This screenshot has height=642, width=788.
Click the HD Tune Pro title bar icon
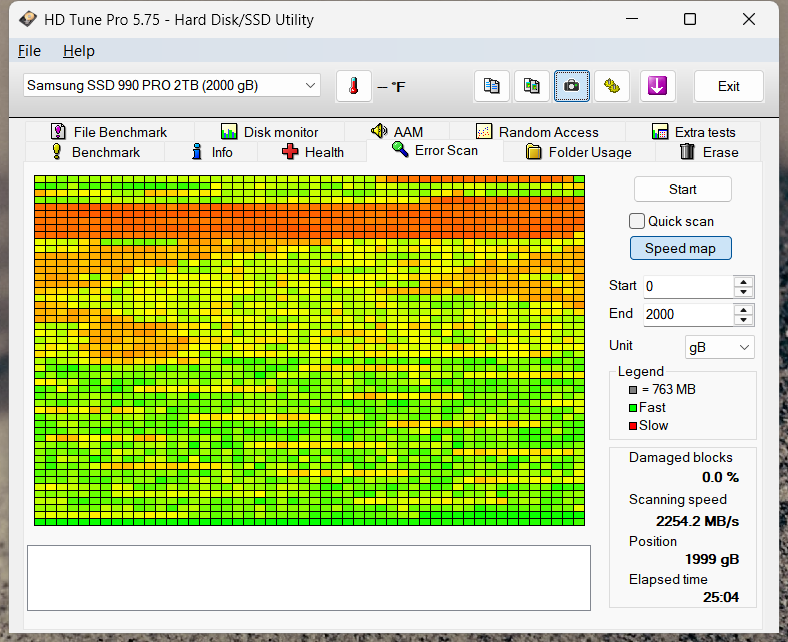(x=28, y=20)
